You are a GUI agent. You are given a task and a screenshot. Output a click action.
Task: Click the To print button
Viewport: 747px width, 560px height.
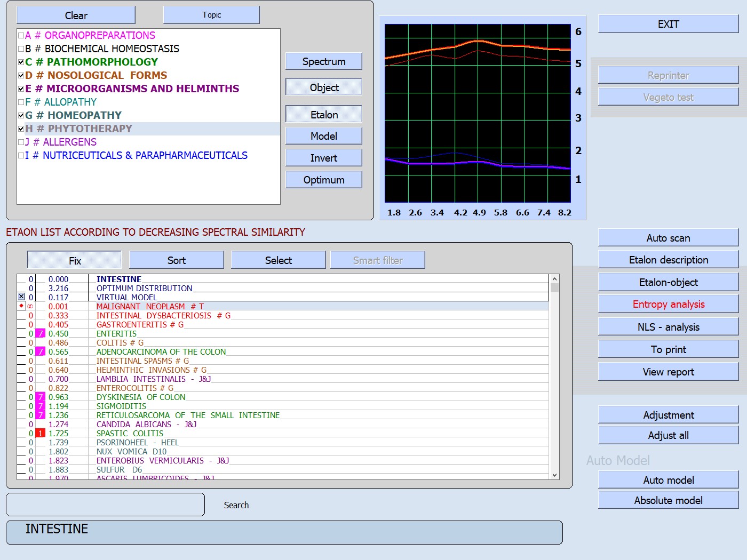pyautogui.click(x=668, y=349)
